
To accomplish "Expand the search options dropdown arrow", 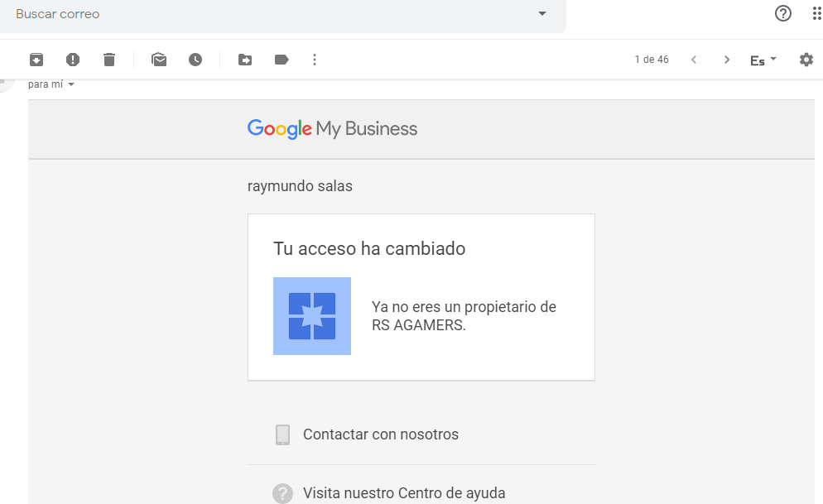I will click(541, 13).
